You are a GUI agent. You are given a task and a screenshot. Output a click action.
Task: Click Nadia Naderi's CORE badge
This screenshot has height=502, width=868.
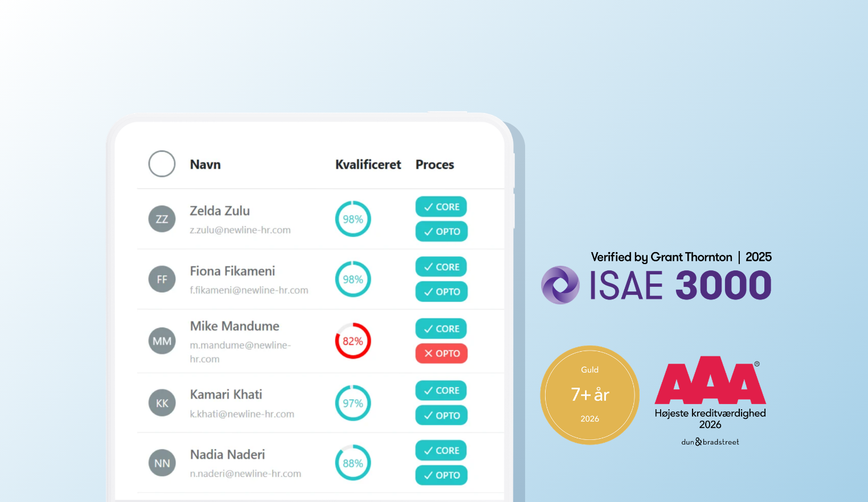[x=441, y=450]
